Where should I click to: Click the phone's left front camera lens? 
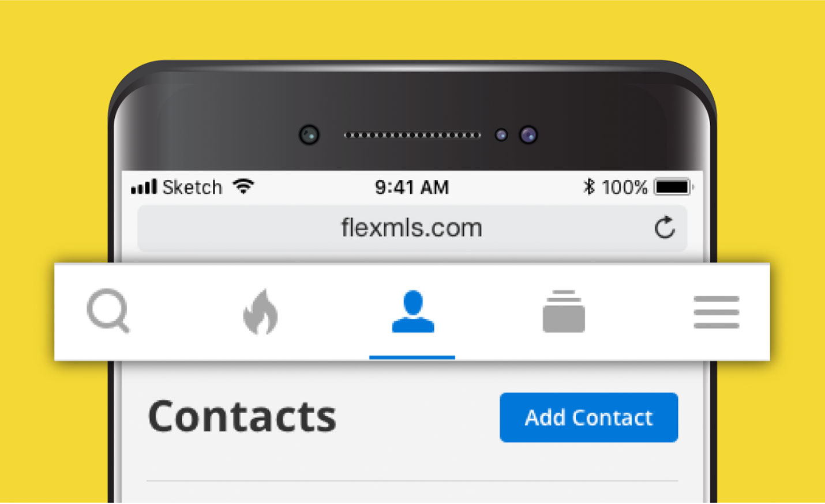click(x=309, y=135)
